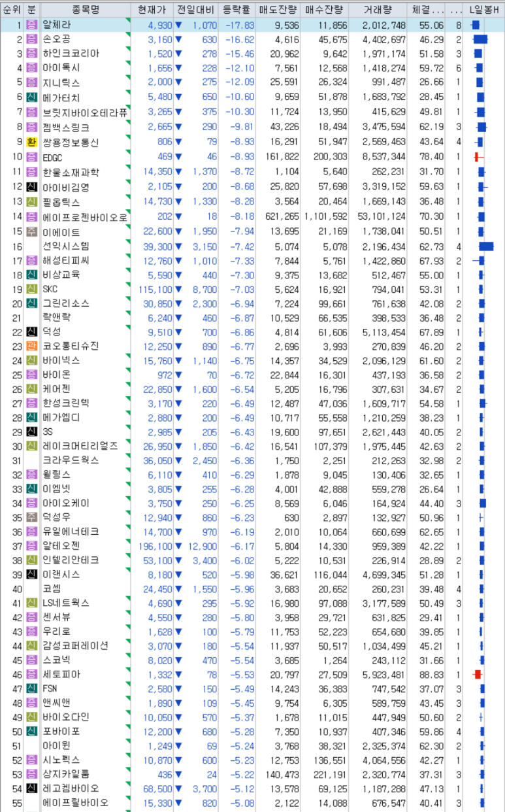Sort by the 매수잔량 column header
505x812 pixels.
[325, 10]
